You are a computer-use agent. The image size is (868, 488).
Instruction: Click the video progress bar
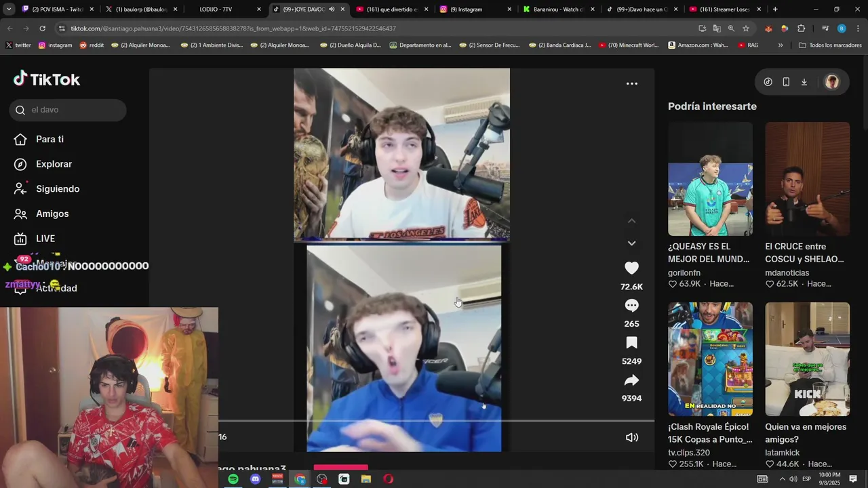click(436, 421)
